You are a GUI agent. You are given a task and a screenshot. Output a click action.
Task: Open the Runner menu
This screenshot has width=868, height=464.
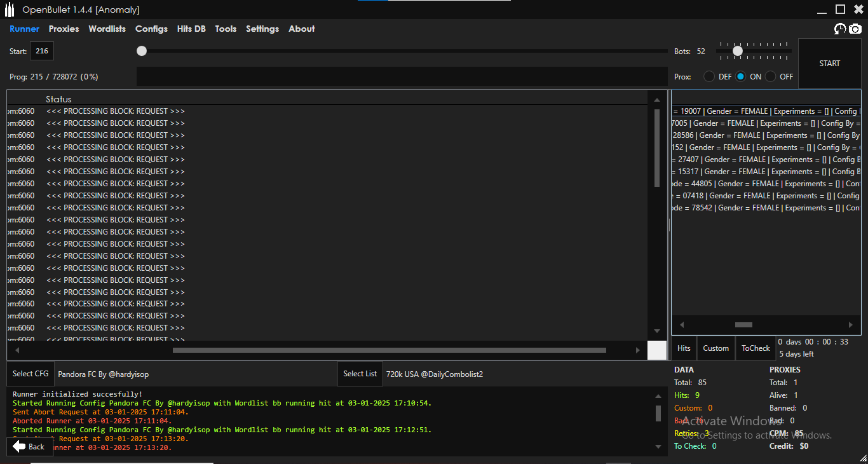point(24,29)
